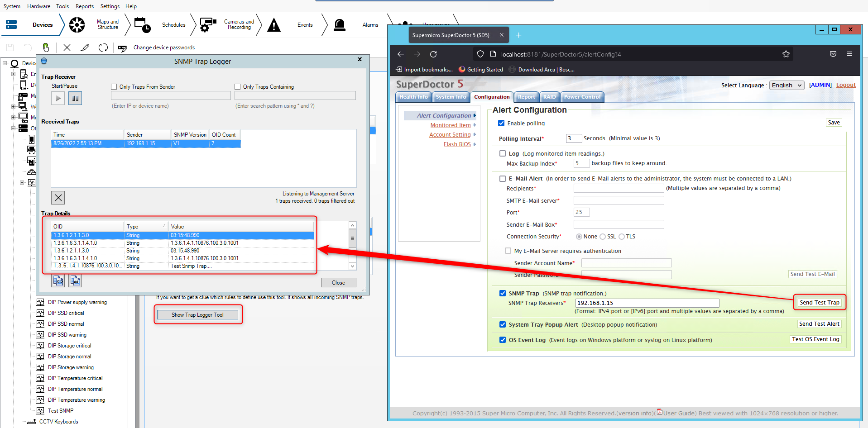Screen dimensions: 868x428
Task: Open a new browser tab
Action: (x=519, y=35)
